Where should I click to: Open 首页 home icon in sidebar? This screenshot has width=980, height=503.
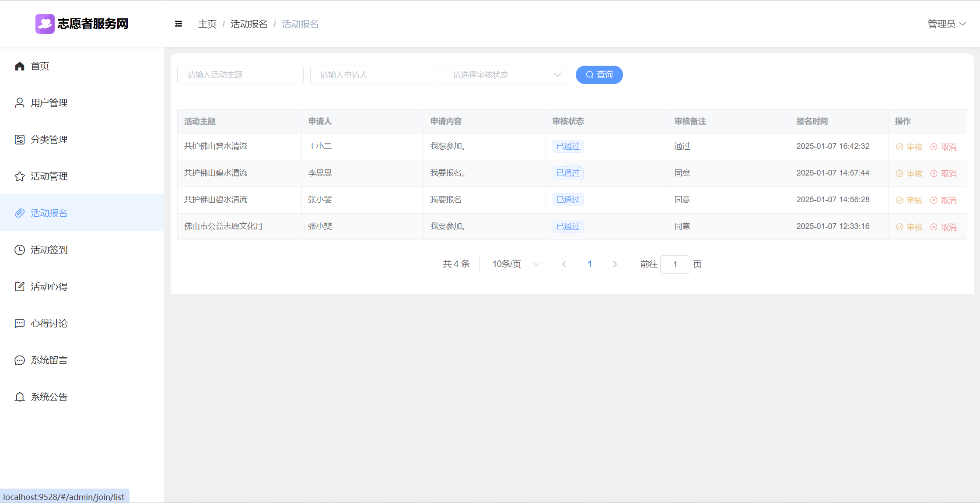click(20, 66)
